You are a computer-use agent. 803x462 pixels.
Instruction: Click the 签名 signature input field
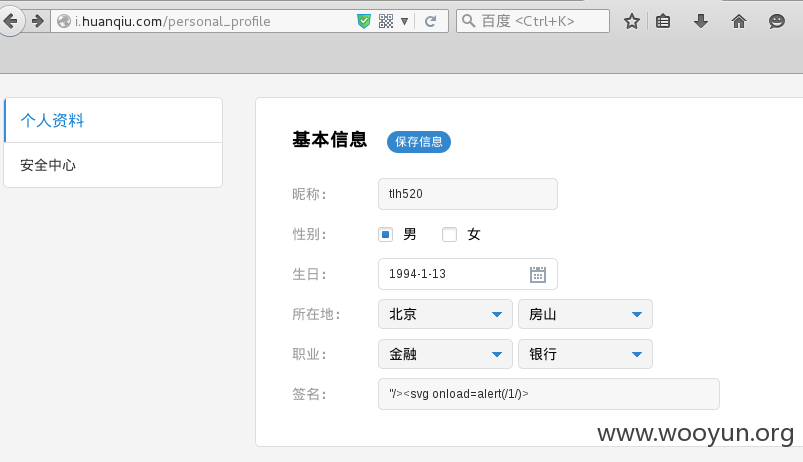548,394
